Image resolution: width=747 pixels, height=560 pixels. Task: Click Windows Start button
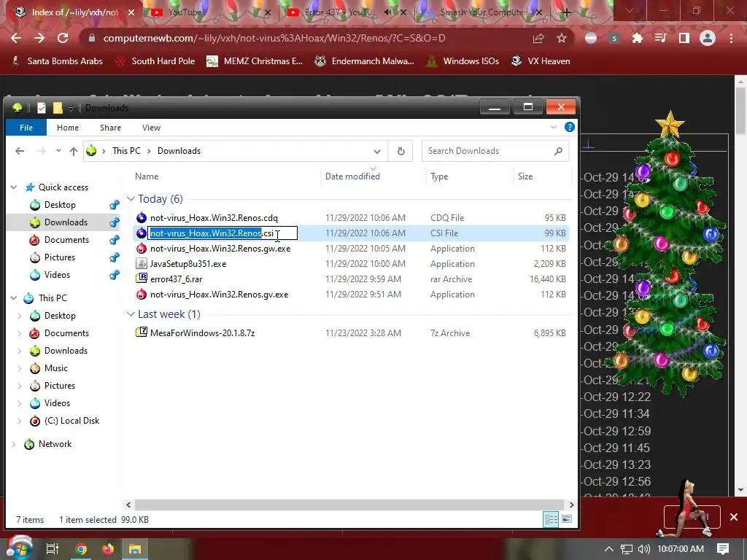18,548
